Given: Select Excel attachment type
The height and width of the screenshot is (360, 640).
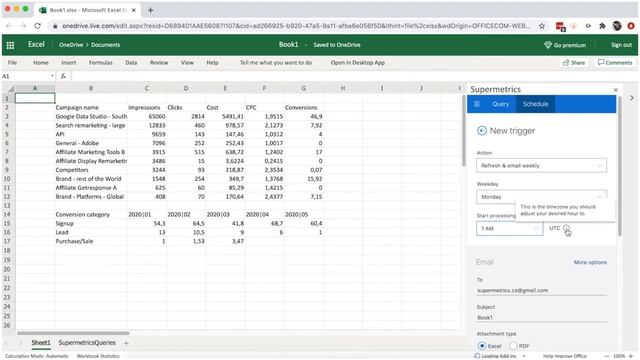Looking at the screenshot, I should tap(482, 346).
